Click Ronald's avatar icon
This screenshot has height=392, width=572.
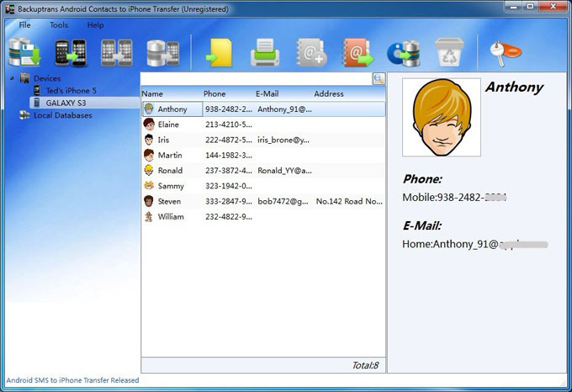click(x=149, y=170)
